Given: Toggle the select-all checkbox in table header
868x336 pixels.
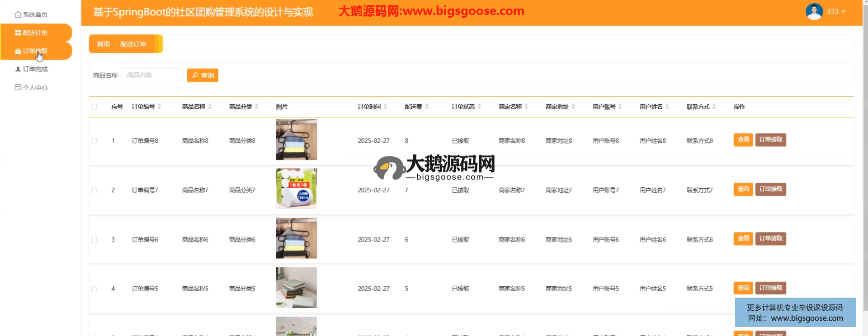Looking at the screenshot, I should point(94,107).
